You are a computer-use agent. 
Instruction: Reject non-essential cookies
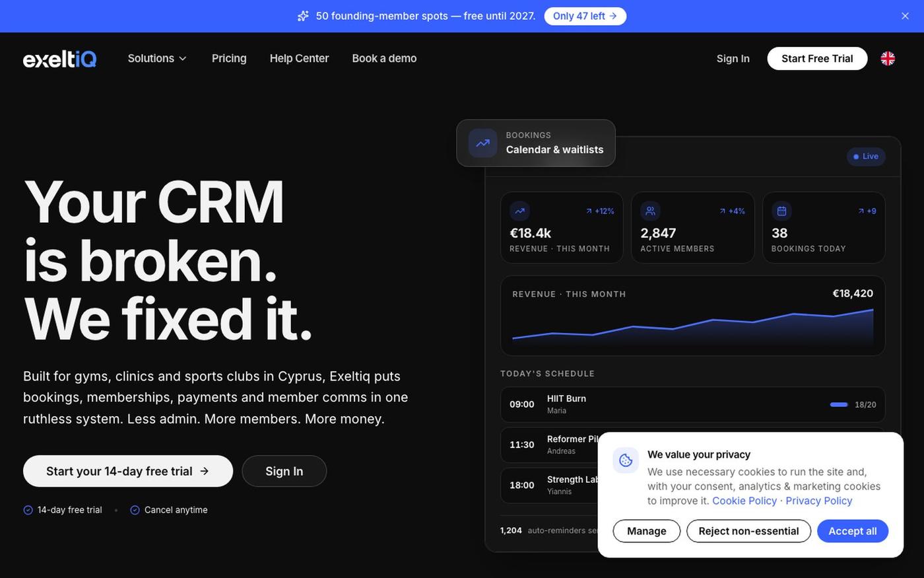tap(748, 531)
